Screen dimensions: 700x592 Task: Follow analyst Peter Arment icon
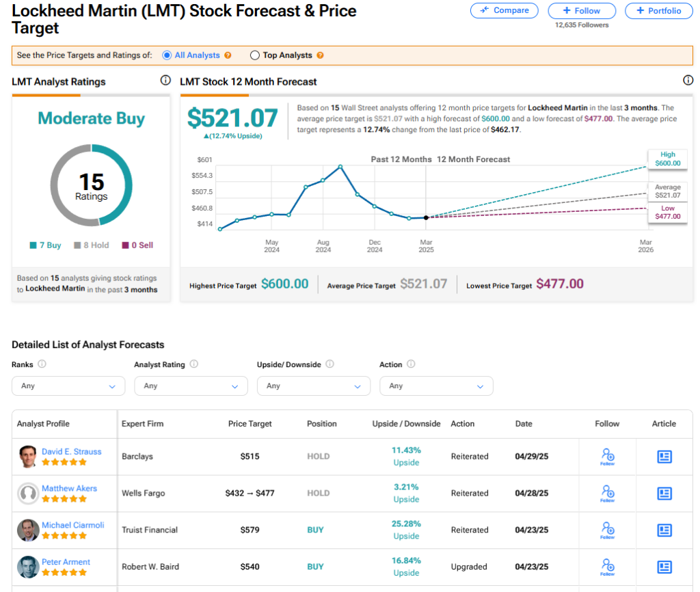608,567
